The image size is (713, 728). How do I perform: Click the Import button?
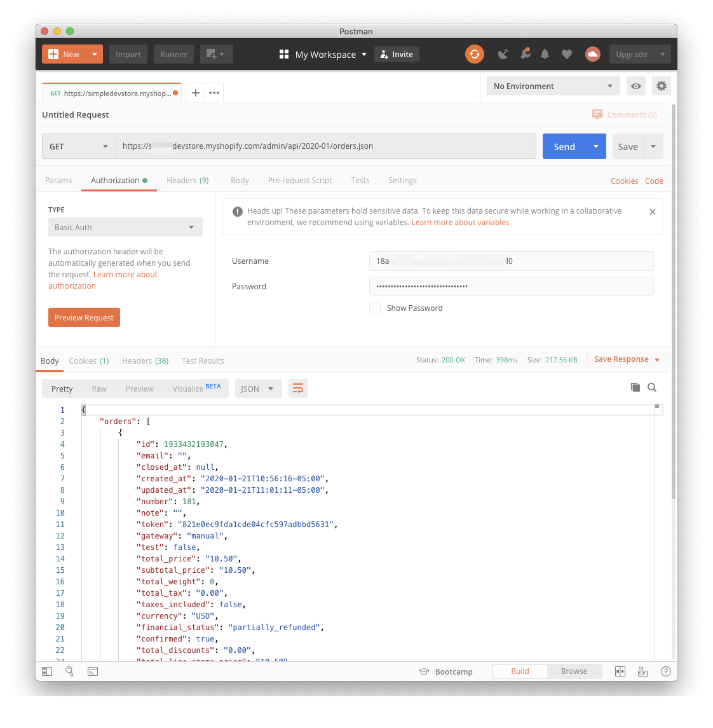128,54
